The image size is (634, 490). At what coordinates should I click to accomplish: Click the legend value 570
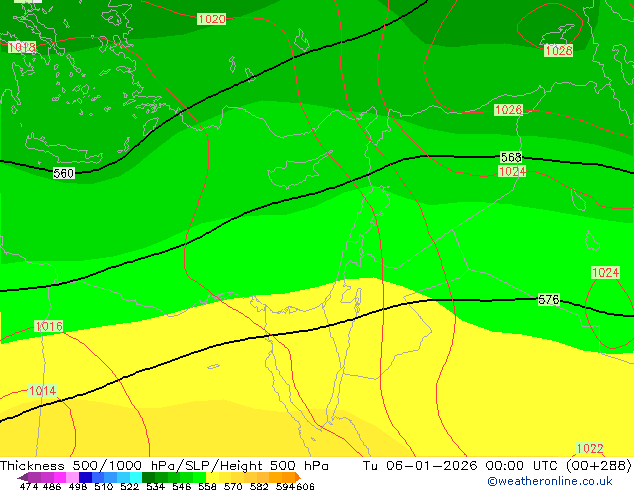(233, 486)
